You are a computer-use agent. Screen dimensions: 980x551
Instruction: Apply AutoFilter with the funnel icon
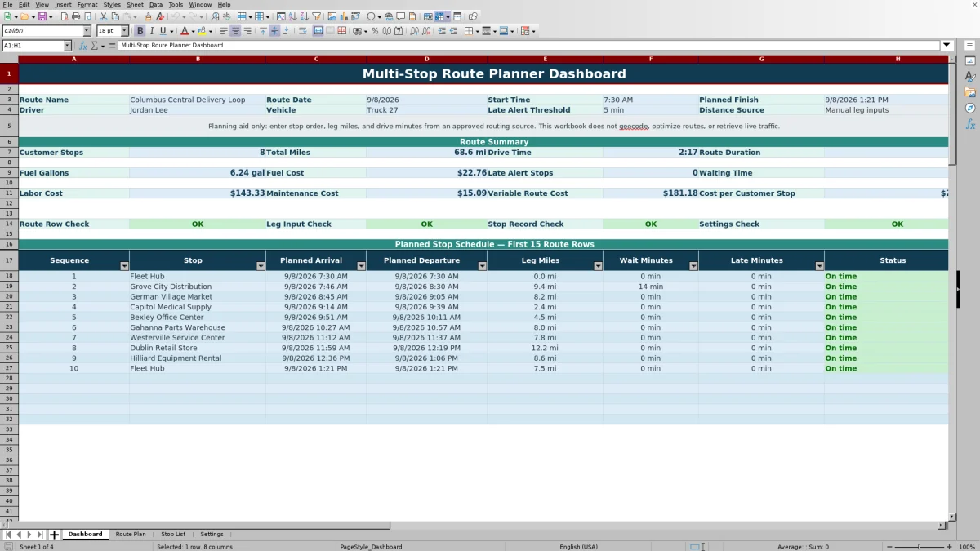click(315, 16)
